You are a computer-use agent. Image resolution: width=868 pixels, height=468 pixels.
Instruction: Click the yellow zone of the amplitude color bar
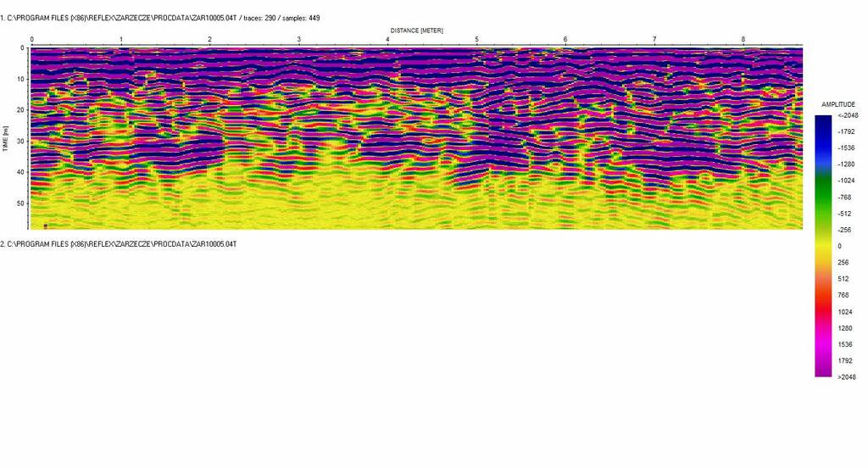pos(823,246)
